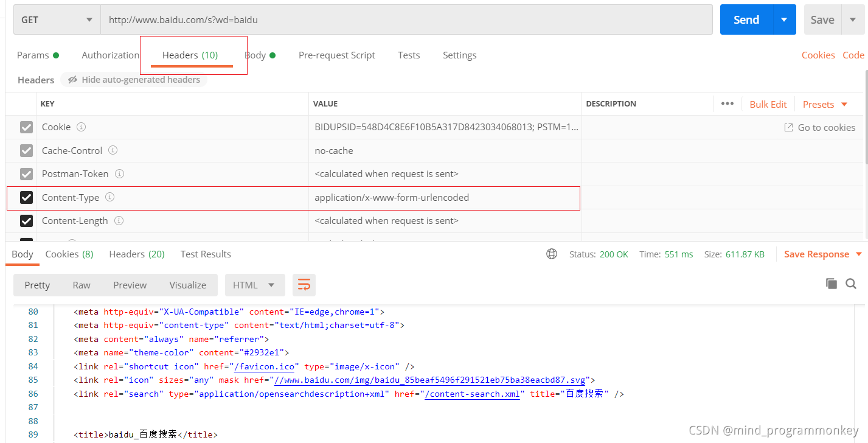The image size is (868, 443).
Task: Select the response Body tab
Action: pos(23,254)
